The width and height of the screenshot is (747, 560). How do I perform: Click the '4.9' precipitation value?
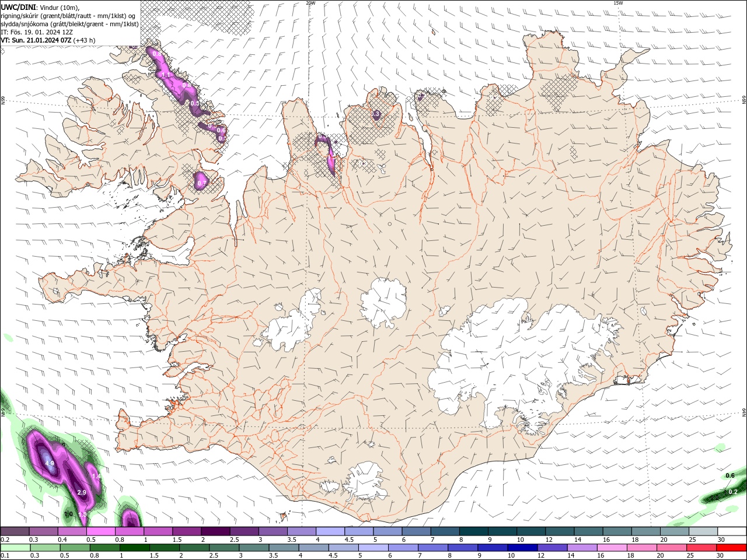[50, 464]
